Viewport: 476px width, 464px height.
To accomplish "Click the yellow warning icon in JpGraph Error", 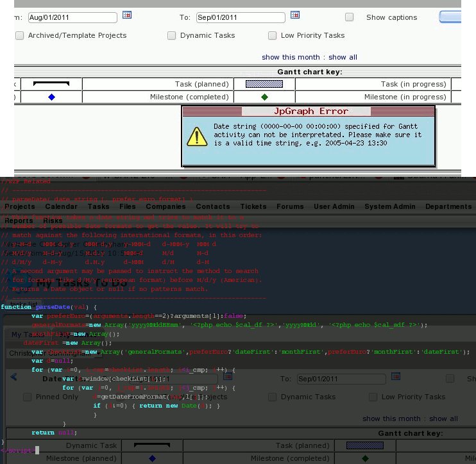I will pyautogui.click(x=197, y=137).
